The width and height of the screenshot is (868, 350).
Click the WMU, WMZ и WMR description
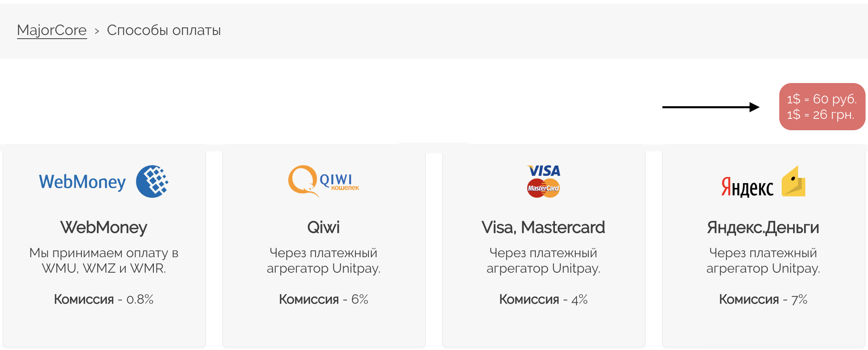(x=104, y=260)
